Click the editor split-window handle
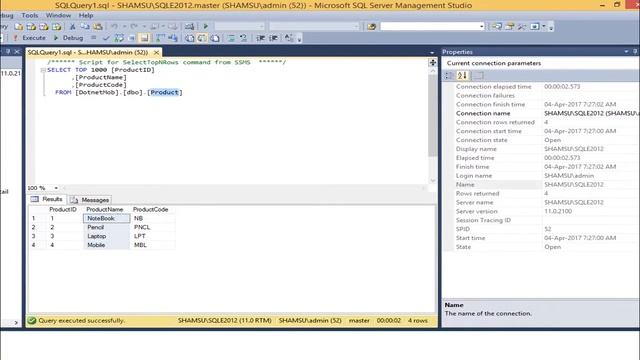The image size is (640, 360). point(433,62)
